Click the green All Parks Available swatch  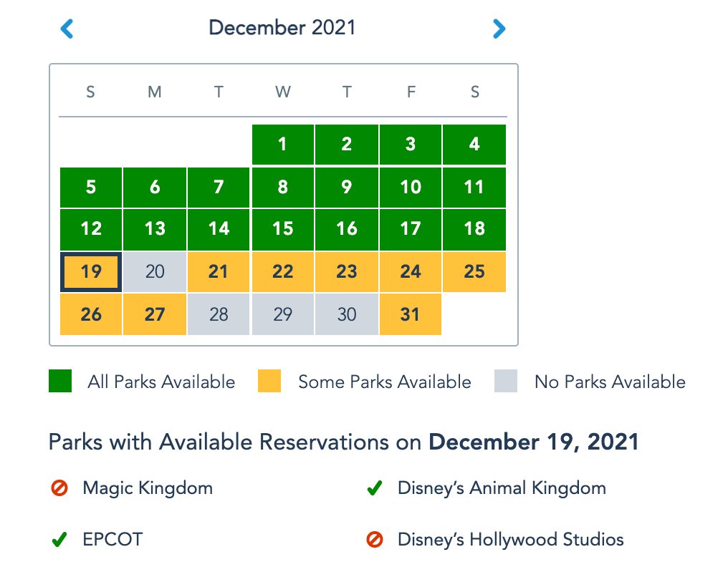60,382
